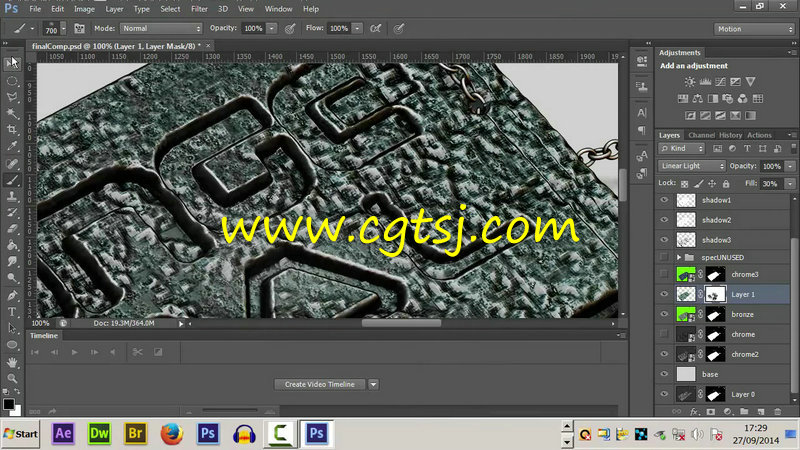Hide the bronze layer

(664, 314)
